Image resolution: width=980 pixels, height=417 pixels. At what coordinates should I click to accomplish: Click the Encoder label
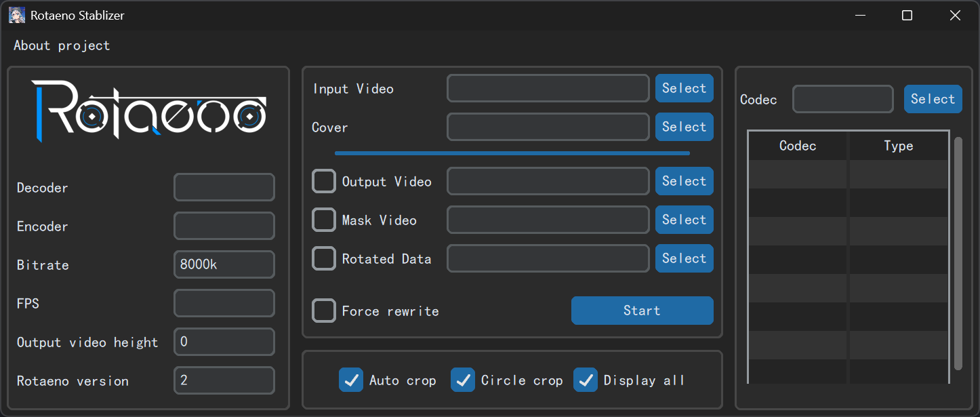(x=43, y=226)
